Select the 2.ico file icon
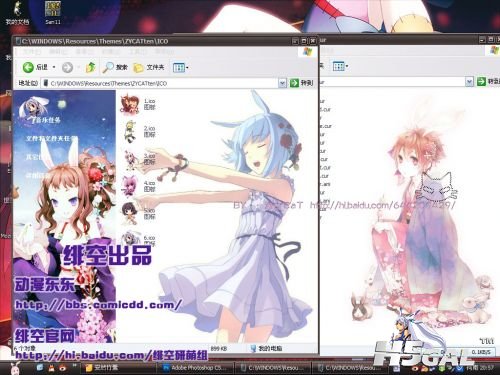Screen dimensions: 500x375 tap(130, 132)
